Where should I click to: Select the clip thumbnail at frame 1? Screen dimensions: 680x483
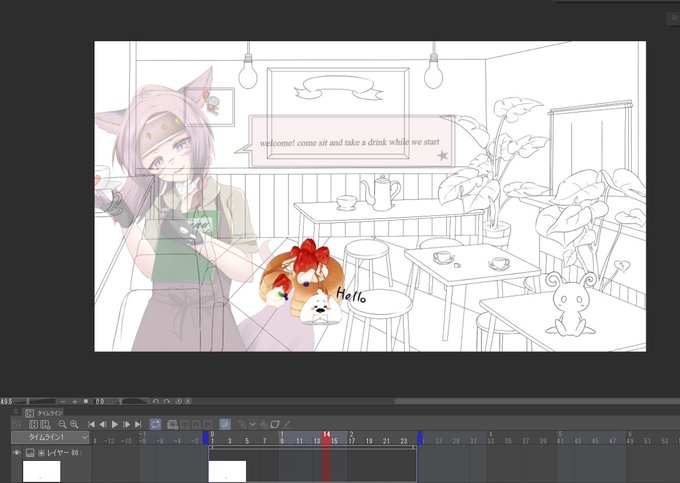click(227, 471)
